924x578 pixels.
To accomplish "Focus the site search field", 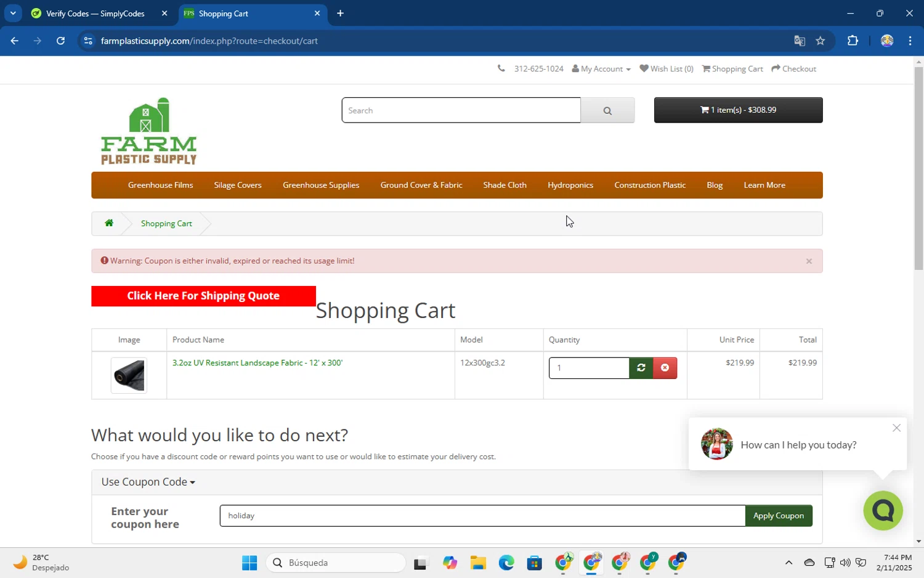I will 461,110.
